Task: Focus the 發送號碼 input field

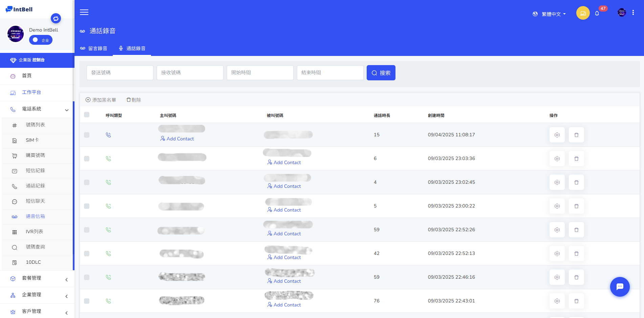Action: 120,73
